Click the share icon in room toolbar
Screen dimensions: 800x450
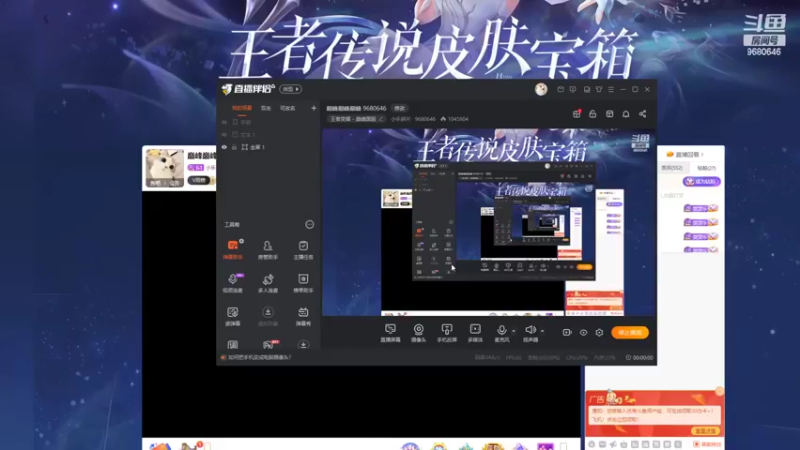tap(642, 114)
